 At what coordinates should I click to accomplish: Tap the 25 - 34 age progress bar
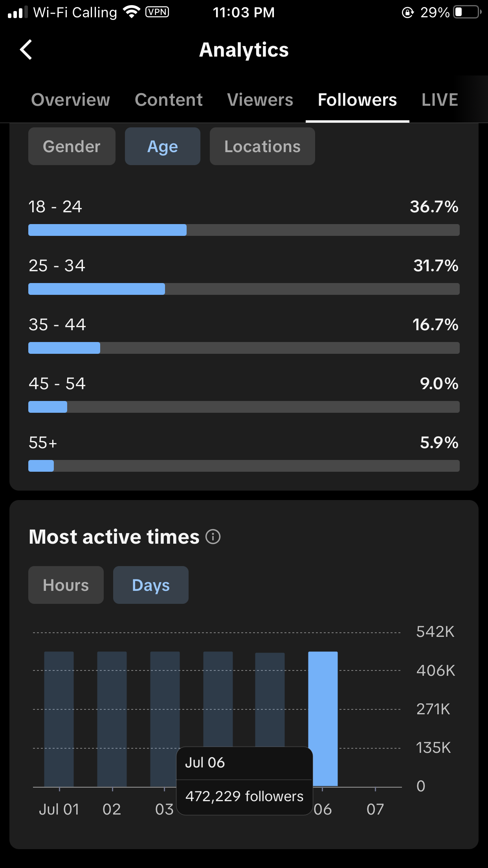(244, 289)
